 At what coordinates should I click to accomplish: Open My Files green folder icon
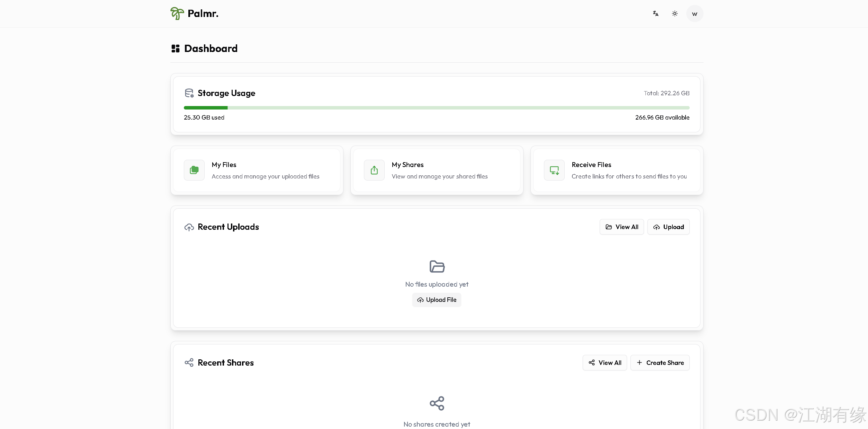click(194, 170)
